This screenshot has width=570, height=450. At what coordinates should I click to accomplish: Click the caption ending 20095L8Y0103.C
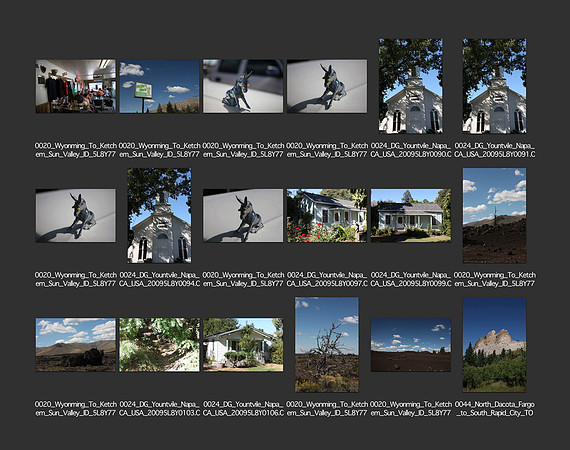tap(159, 409)
